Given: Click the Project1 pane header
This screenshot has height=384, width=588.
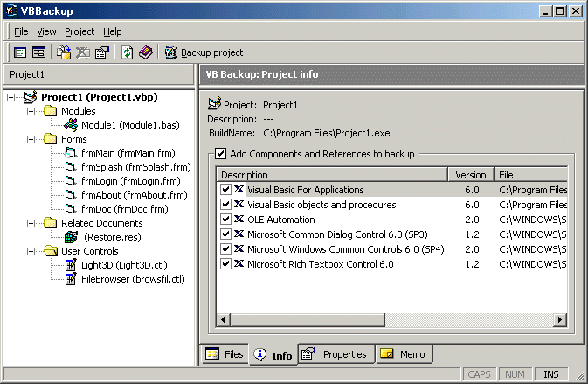Looking at the screenshot, I should click(99, 74).
